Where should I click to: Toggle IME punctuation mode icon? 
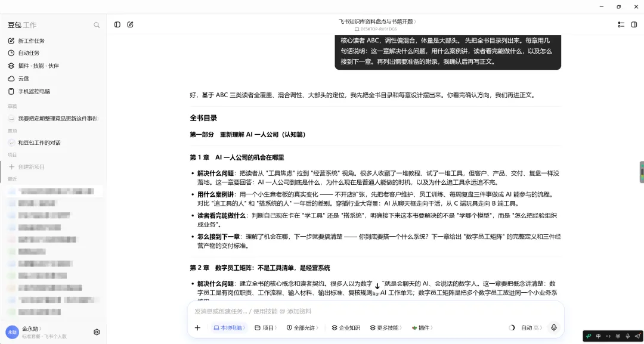[x=608, y=336]
